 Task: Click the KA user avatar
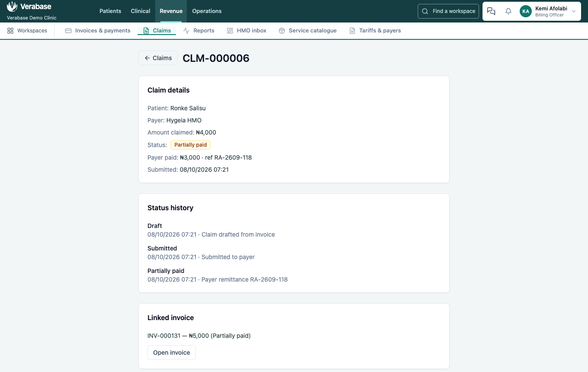(x=526, y=11)
